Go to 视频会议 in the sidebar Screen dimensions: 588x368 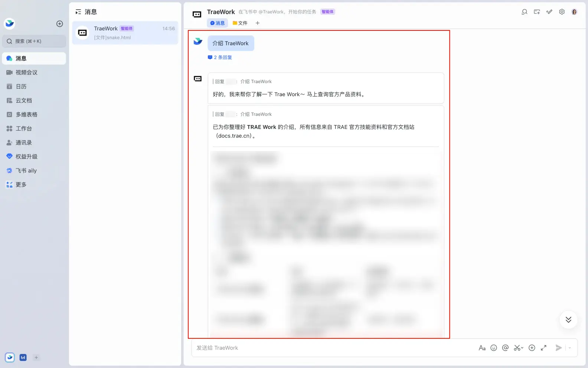(34, 72)
